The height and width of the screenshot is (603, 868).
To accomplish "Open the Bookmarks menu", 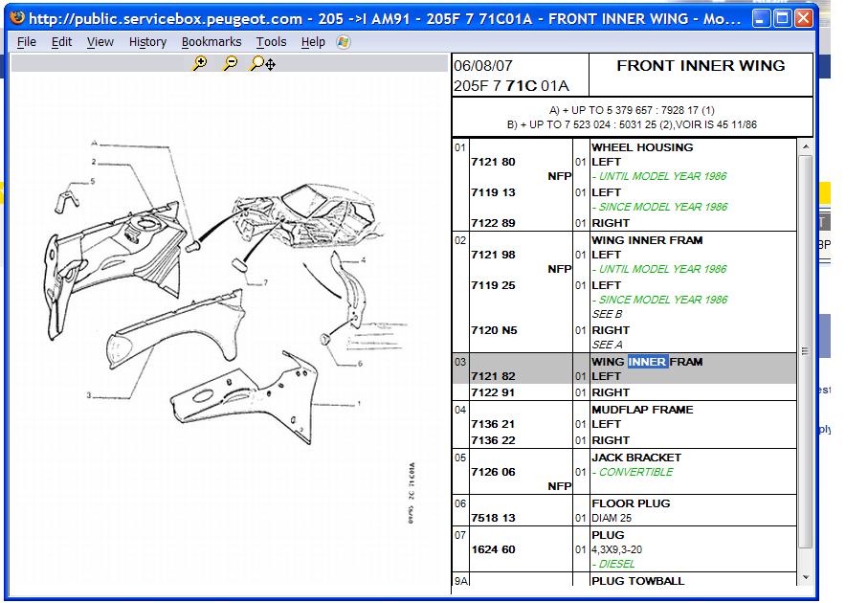I will [x=211, y=42].
